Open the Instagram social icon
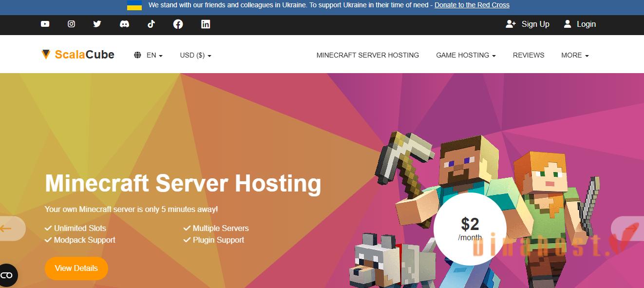This screenshot has height=288, width=644. tap(71, 24)
